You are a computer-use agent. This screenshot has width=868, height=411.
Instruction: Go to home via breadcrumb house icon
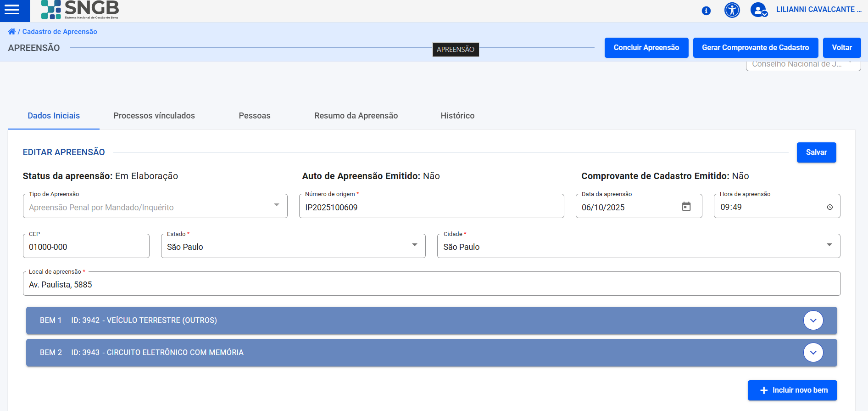[12, 32]
